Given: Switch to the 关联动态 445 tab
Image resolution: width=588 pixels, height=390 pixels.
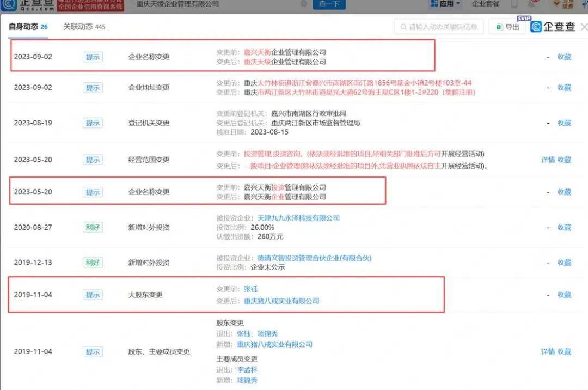Looking at the screenshot, I should click(84, 27).
